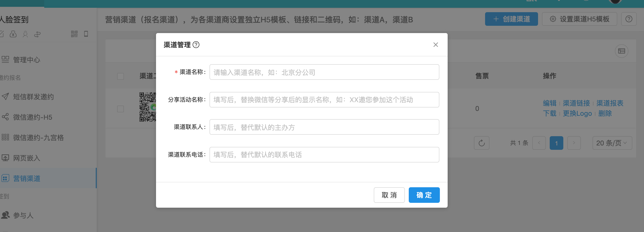Viewport: 644px width, 232px height.
Task: Click the money bag icon in sidebar toolbar
Action: (13, 34)
